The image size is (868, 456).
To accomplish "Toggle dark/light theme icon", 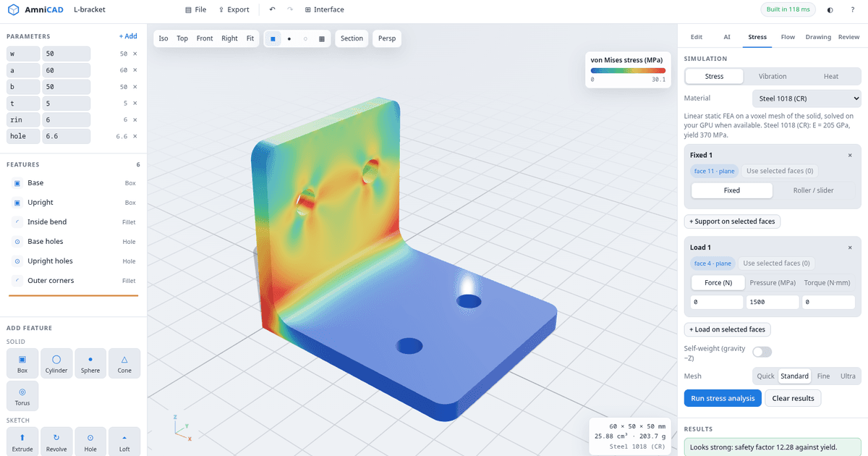I will [829, 9].
